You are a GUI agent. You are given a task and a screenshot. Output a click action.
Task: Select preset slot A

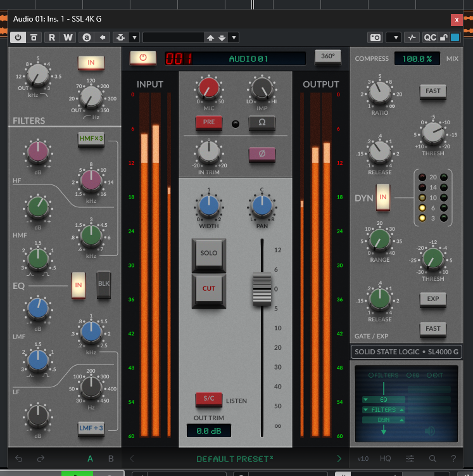coord(90,459)
